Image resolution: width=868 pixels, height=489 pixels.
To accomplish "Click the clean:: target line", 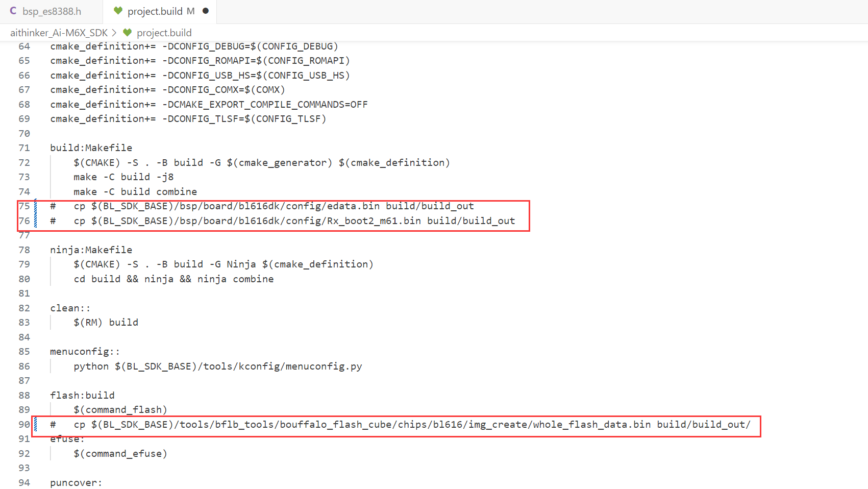I will [x=70, y=308].
